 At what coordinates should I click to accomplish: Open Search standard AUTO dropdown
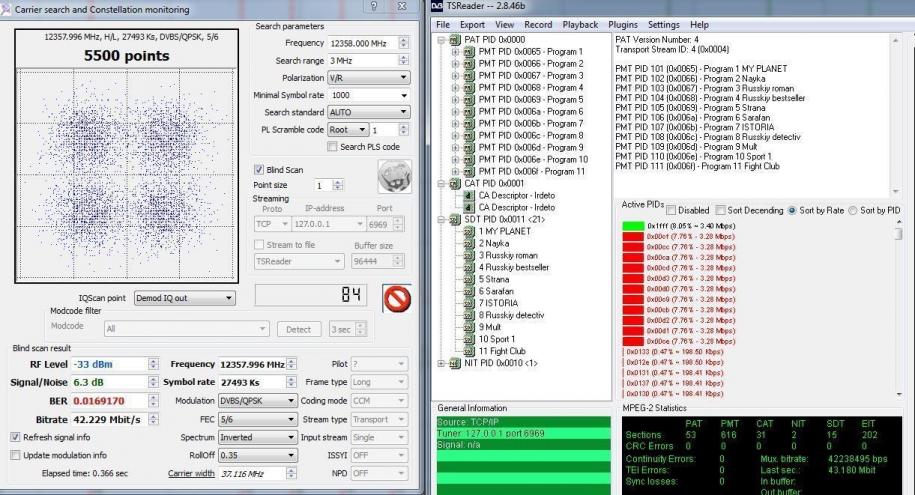click(x=368, y=112)
